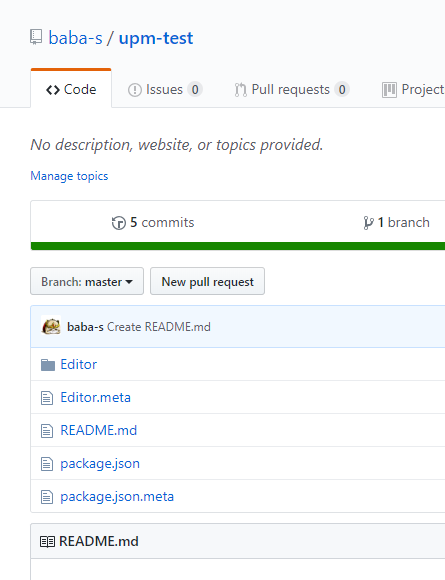Click the Manage topics link

pyautogui.click(x=69, y=176)
